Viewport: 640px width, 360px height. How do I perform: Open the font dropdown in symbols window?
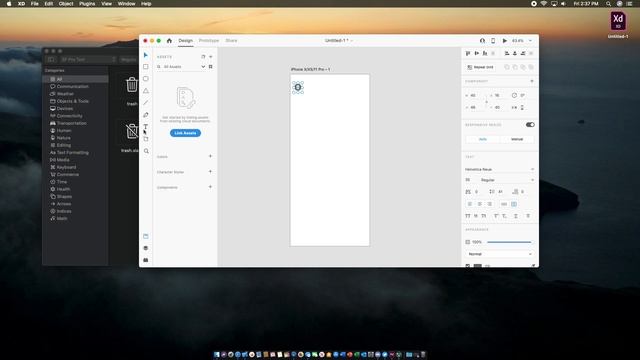(88, 60)
